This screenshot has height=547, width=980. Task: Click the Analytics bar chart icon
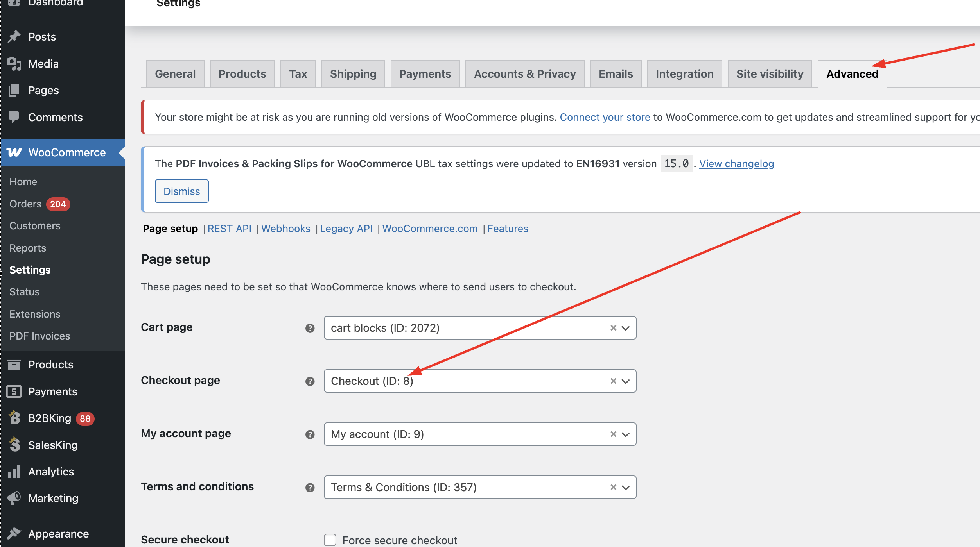[x=14, y=472]
